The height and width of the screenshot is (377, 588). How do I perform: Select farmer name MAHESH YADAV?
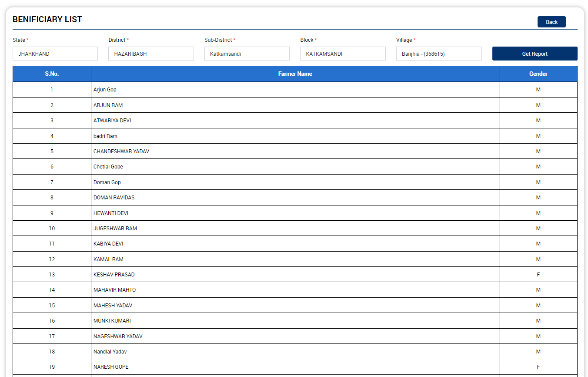tap(113, 306)
